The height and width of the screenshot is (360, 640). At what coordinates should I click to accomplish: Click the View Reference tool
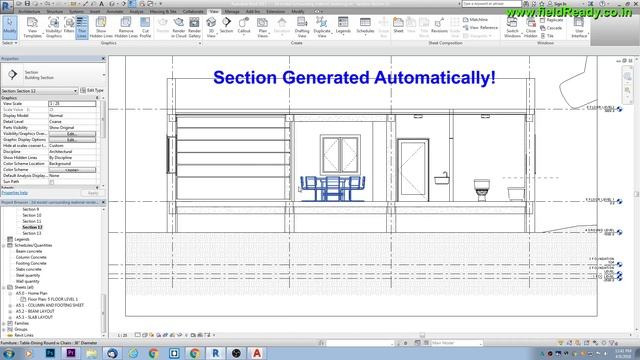click(480, 28)
